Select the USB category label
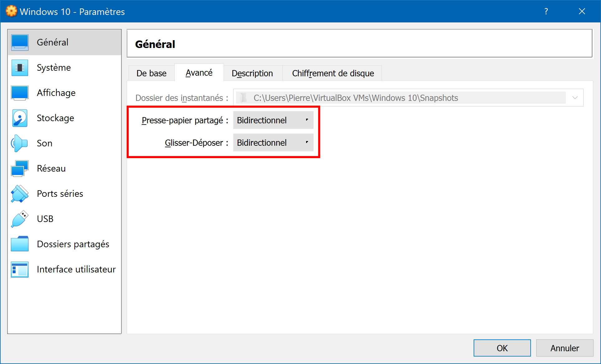601x364 pixels. [x=45, y=219]
